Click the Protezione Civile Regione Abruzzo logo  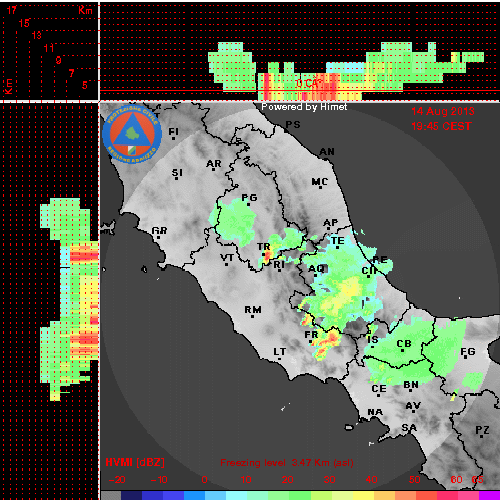click(x=132, y=134)
